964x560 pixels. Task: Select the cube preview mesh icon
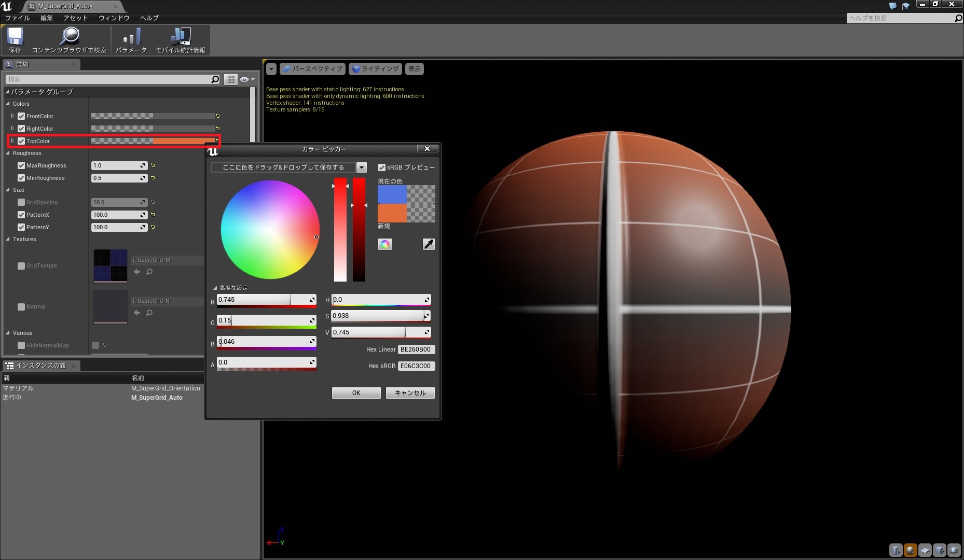pos(939,550)
